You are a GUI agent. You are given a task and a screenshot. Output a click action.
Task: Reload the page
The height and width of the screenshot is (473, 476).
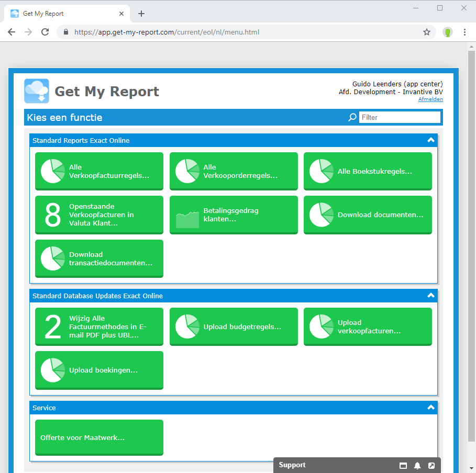coord(45,32)
